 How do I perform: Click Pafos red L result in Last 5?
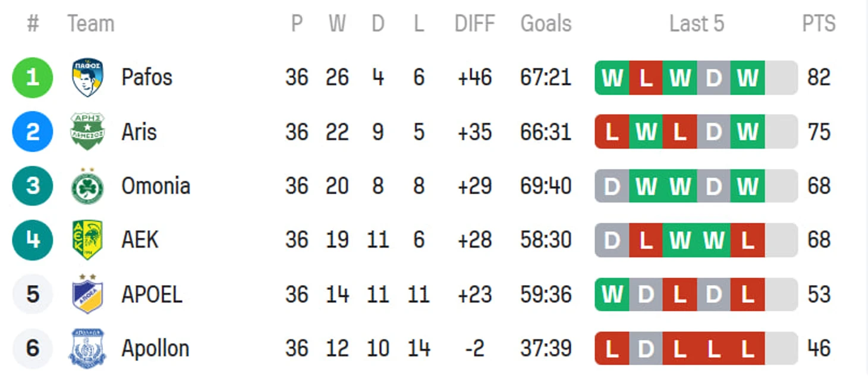[646, 78]
